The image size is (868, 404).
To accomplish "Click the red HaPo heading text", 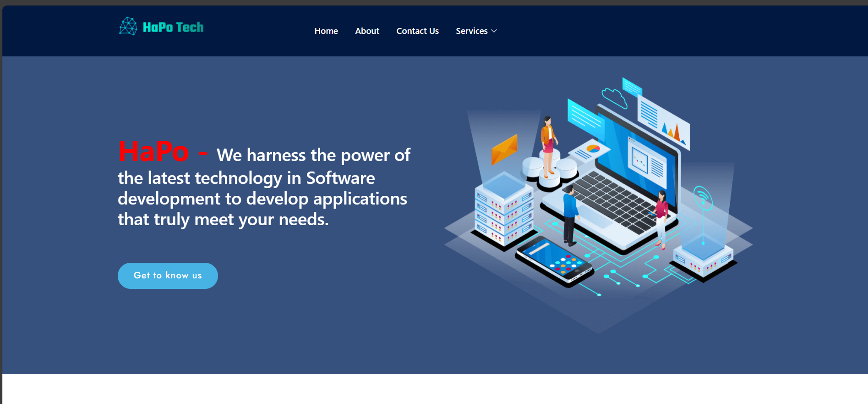I will click(153, 151).
